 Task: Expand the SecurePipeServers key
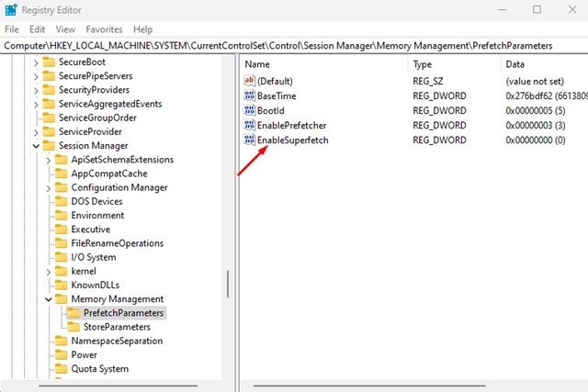tap(36, 76)
